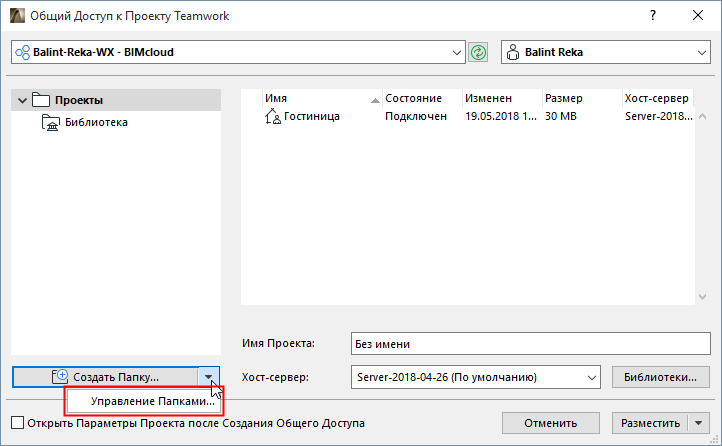
Task: Close the Общий Доступ к Проекту Teamwork dialog
Action: [x=698, y=15]
